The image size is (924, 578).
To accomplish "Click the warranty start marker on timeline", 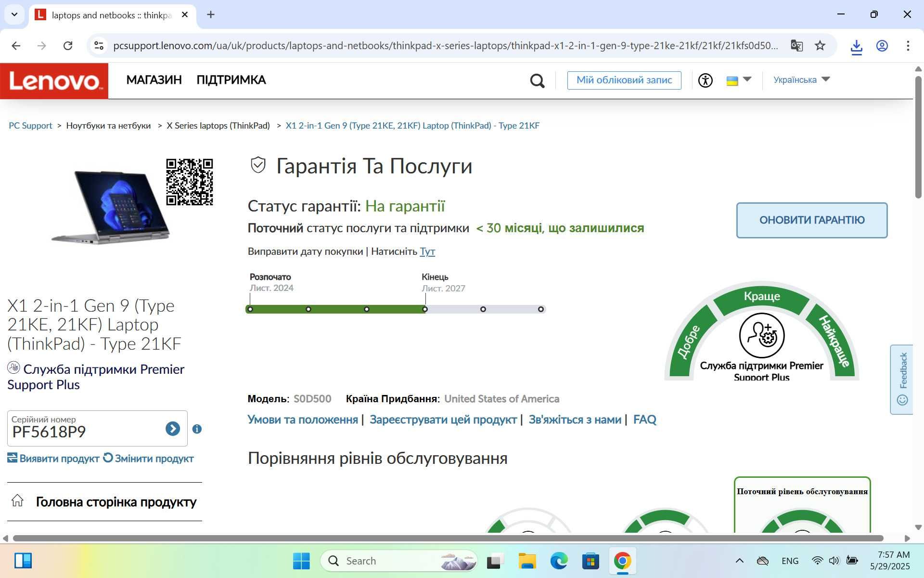I will tap(250, 309).
